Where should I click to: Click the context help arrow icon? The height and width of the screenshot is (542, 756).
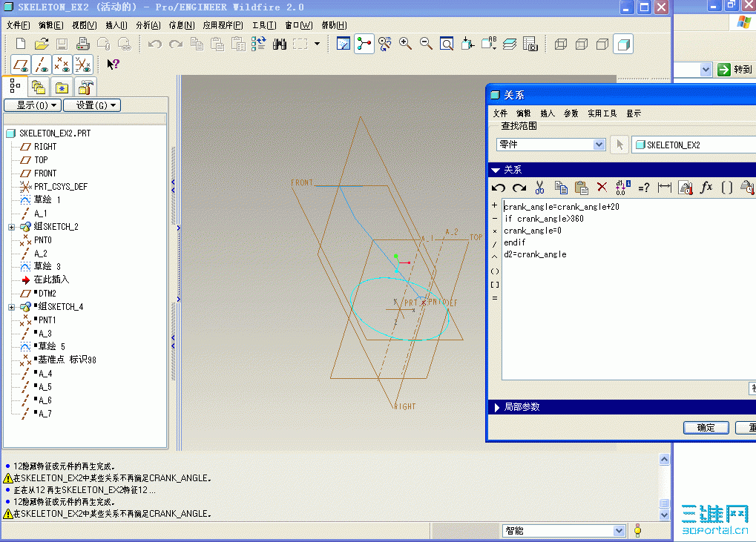tap(113, 64)
